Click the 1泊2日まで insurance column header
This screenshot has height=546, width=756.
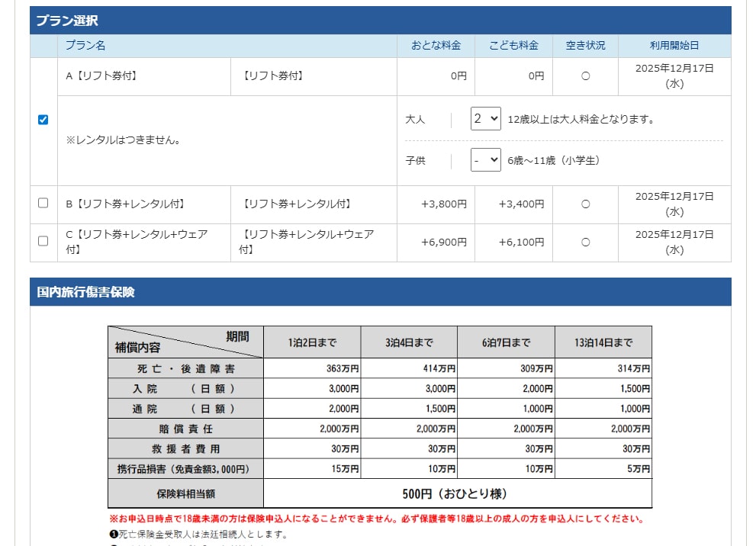312,342
